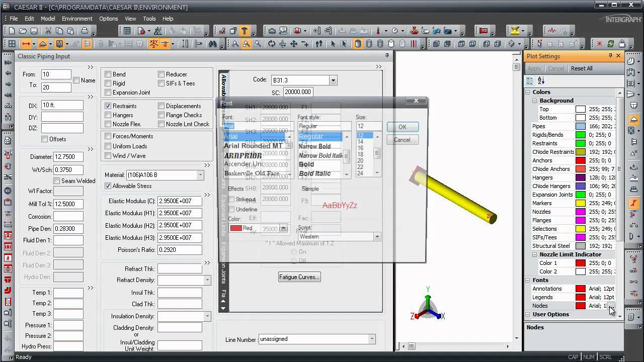Click the Print icon
This screenshot has height=362, width=644.
pos(85,31)
